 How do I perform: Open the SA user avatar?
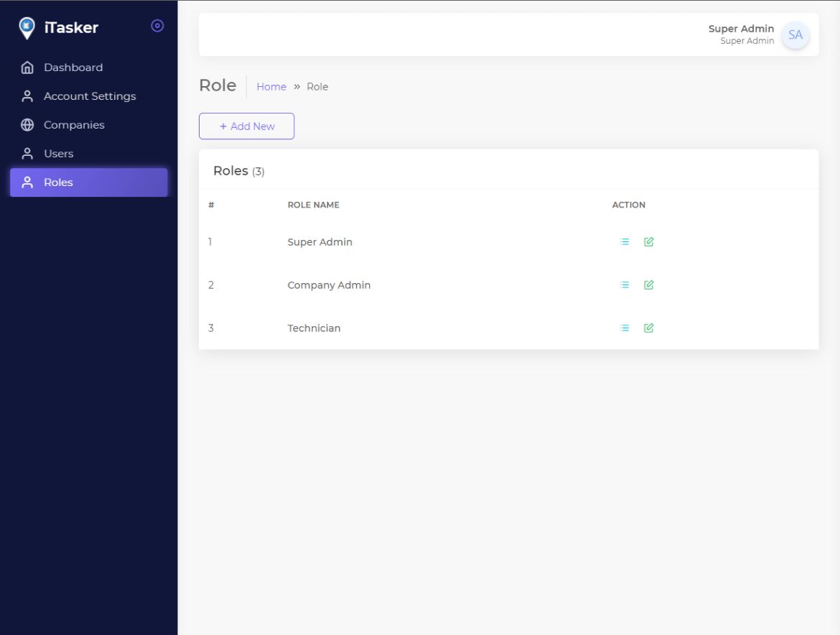point(795,34)
